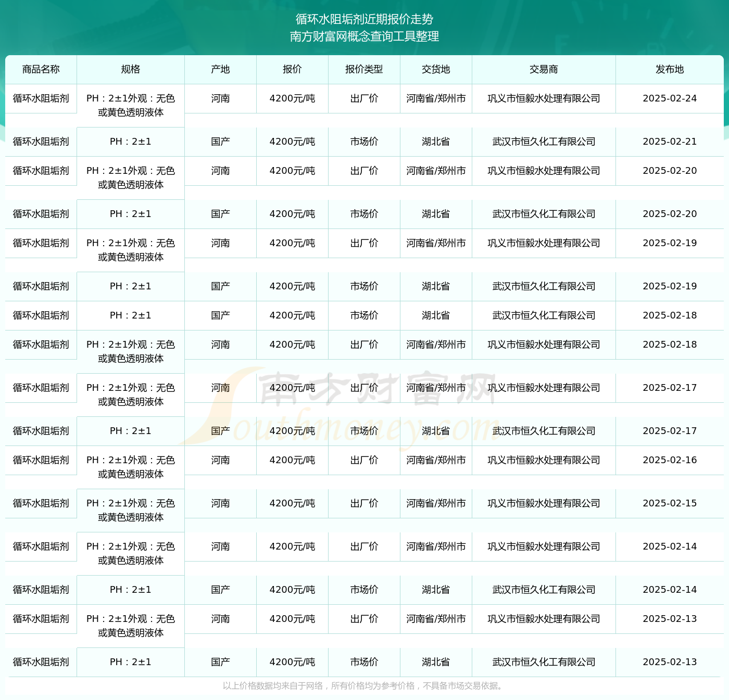Click the subtitle 南方财富网概念查询工具整理
Screen dimensions: 729x700
(x=364, y=36)
